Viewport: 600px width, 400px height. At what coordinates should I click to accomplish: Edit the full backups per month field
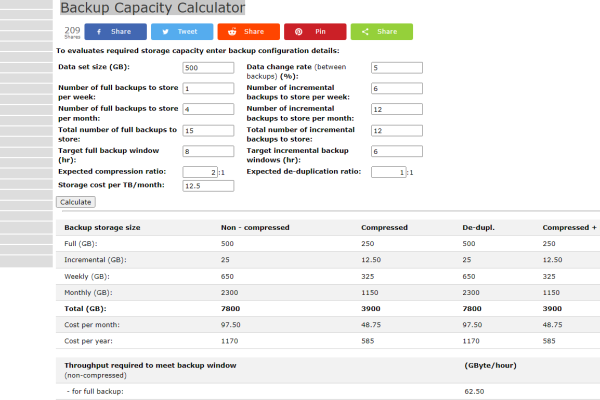[208, 110]
